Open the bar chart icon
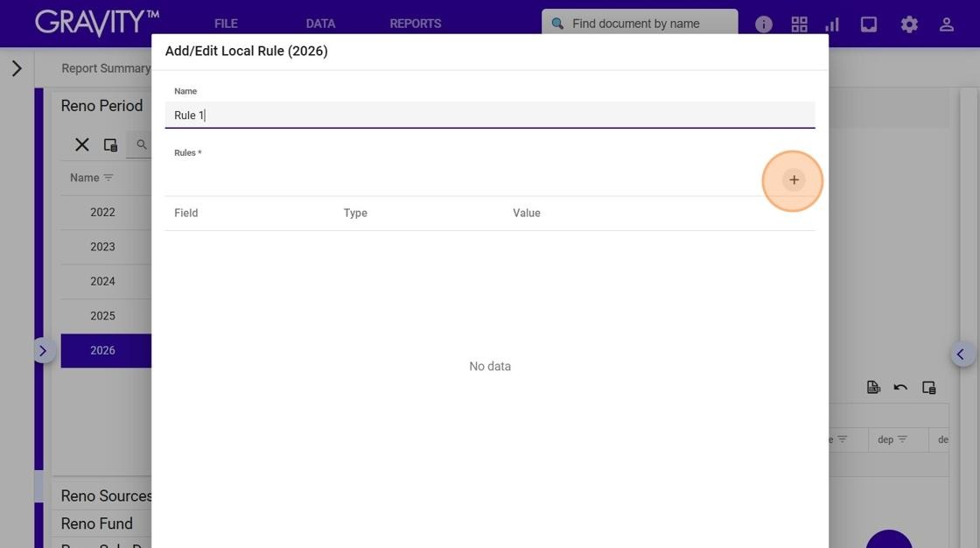The height and width of the screenshot is (548, 980). point(832,25)
